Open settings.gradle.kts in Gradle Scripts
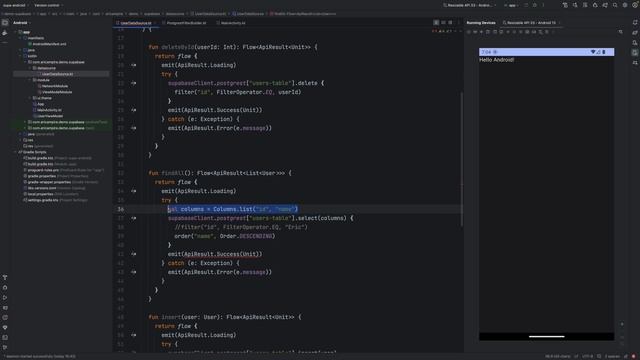 [x=42, y=200]
